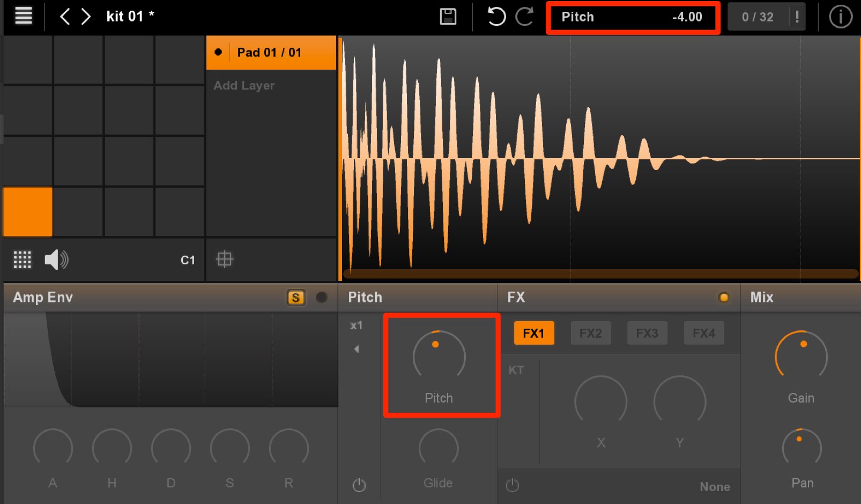Click the Attack (A) envelope knob

coord(53,448)
